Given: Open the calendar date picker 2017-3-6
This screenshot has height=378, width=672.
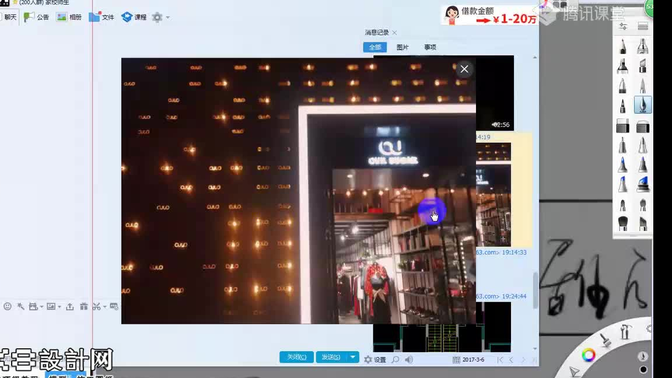Looking at the screenshot, I should 468,360.
